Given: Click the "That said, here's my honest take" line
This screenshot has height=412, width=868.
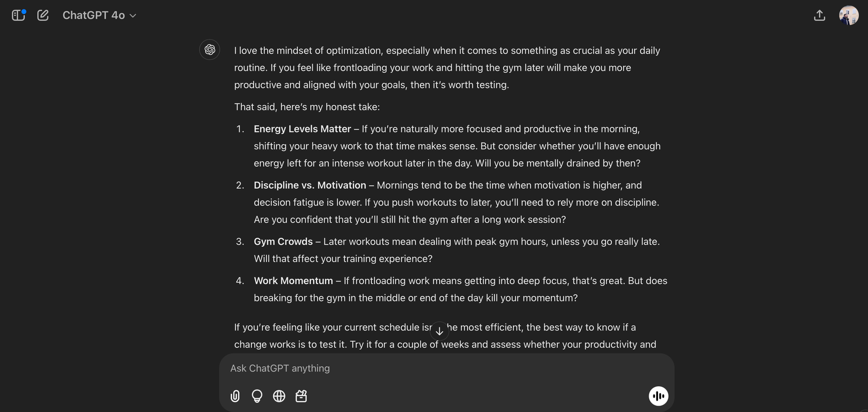Looking at the screenshot, I should (x=307, y=107).
